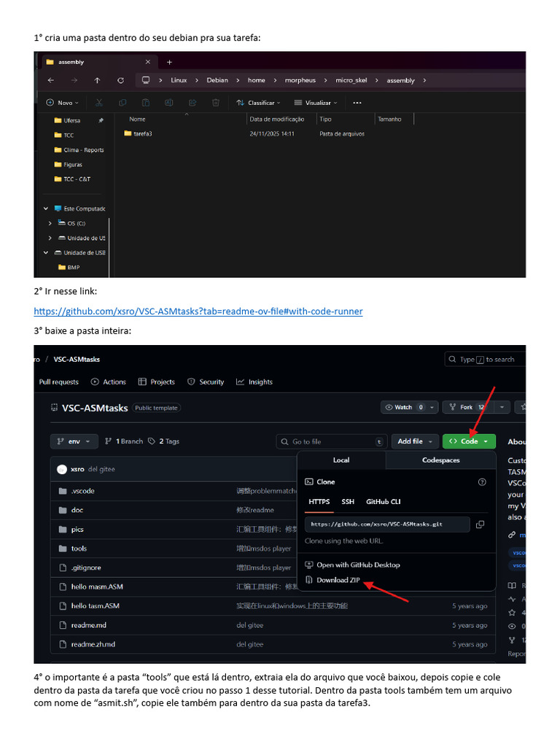Viewport: 560px width, 747px height.
Task: Open the tools folder in the repo
Action: 79,549
